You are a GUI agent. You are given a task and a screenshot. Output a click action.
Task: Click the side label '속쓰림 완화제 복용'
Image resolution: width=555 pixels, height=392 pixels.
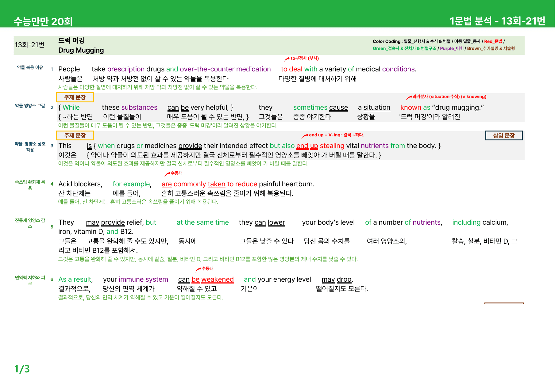click(30, 185)
